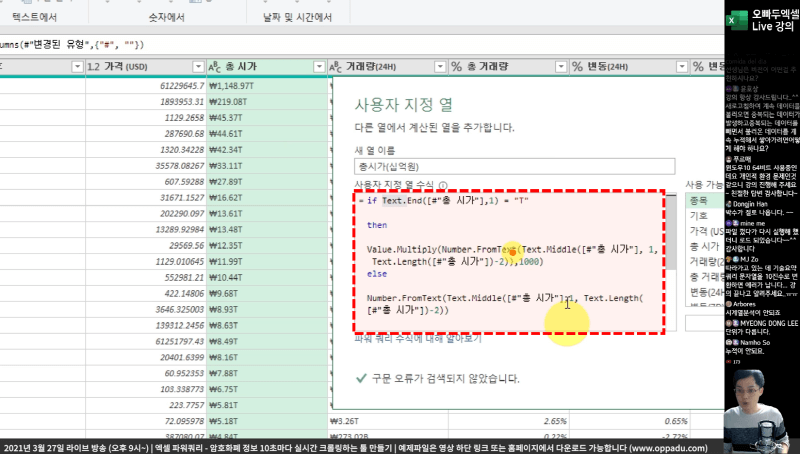Select 기호 in available columns list
This screenshot has width=800, height=454.
(698, 215)
